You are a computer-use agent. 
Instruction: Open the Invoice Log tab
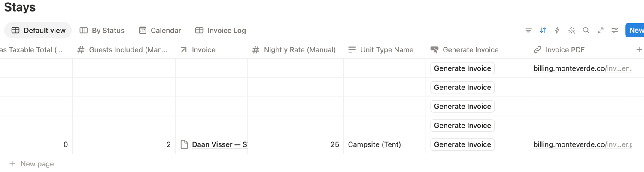(x=220, y=31)
